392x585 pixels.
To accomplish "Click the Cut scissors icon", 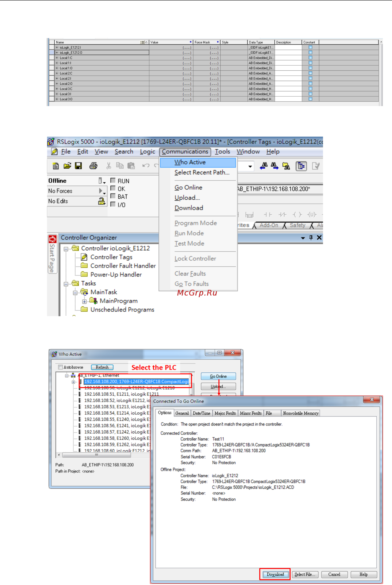I will [x=109, y=166].
